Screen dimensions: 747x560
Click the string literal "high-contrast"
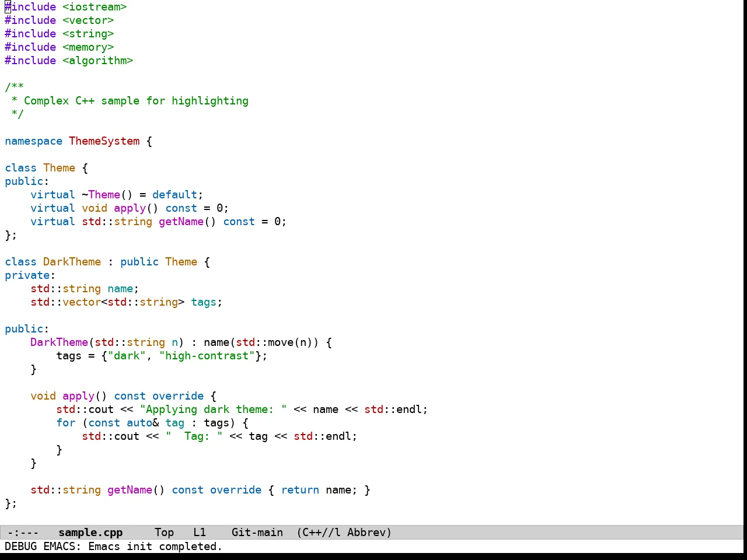(207, 356)
